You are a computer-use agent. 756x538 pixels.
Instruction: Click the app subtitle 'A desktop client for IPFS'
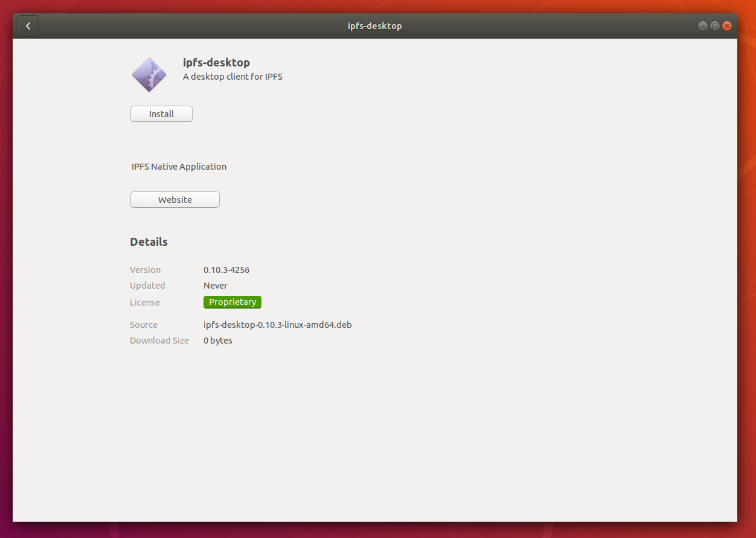coord(232,77)
